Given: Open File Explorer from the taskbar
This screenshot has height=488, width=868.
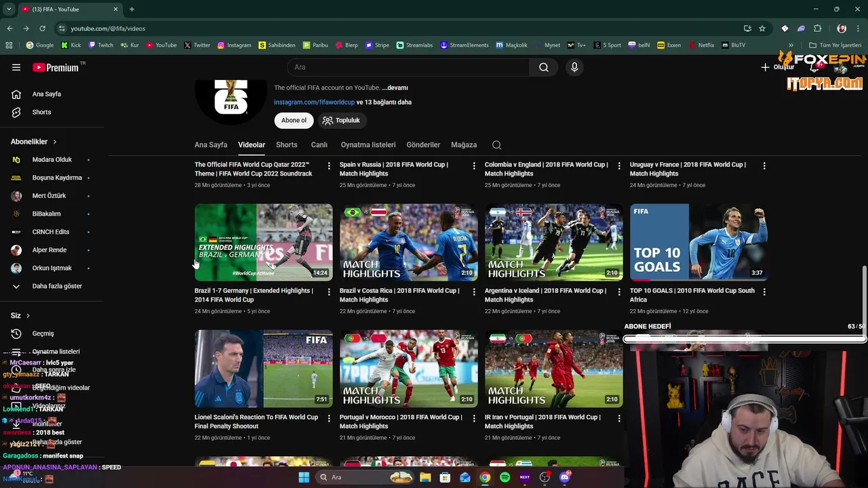Looking at the screenshot, I should tap(425, 477).
